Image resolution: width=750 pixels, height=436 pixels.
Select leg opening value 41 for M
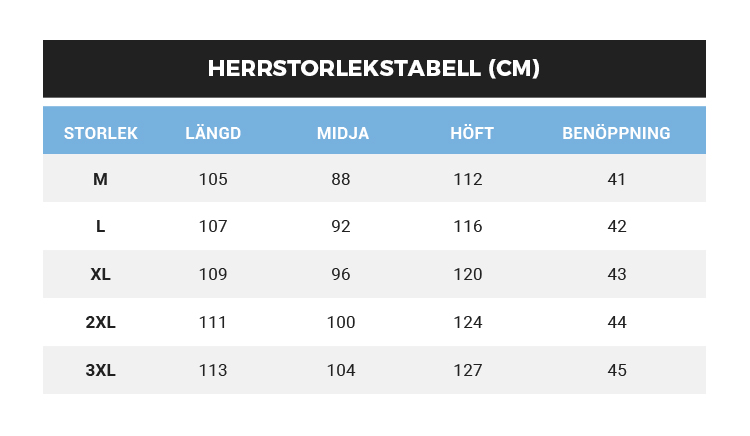[617, 180]
